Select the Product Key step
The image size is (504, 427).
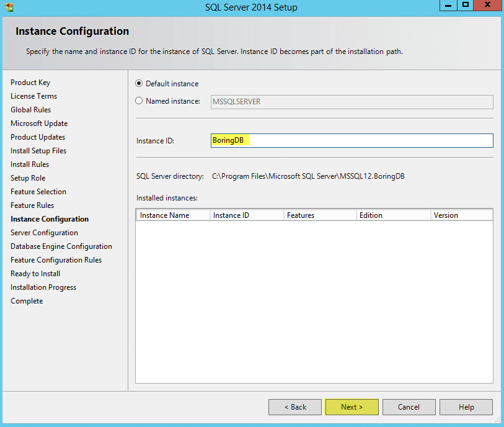[x=30, y=83]
